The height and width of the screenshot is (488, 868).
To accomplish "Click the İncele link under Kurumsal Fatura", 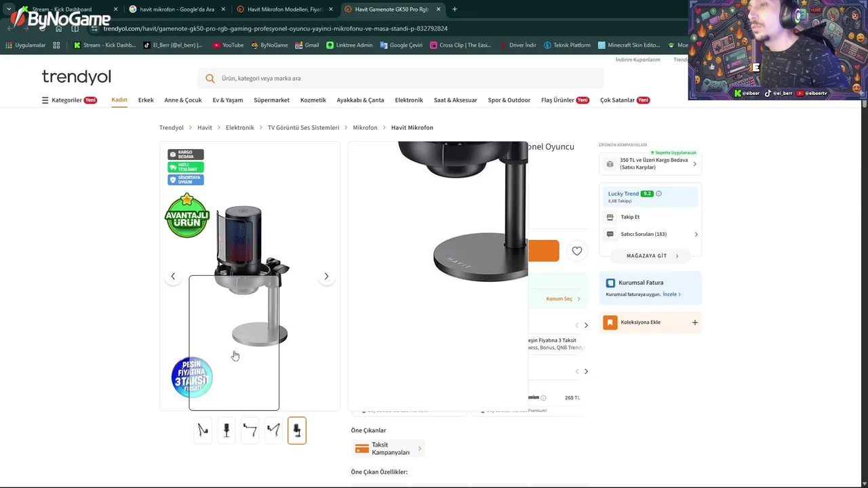I will tap(671, 295).
